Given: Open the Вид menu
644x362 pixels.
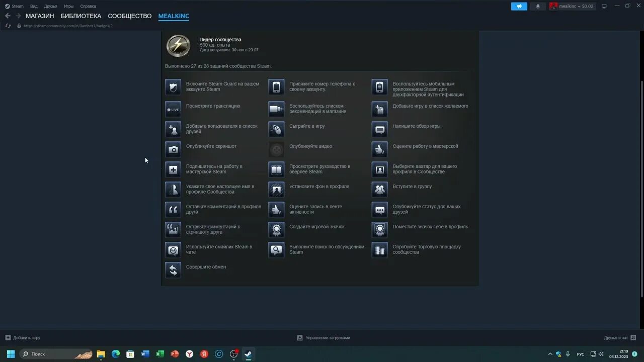Looking at the screenshot, I should [x=34, y=7].
